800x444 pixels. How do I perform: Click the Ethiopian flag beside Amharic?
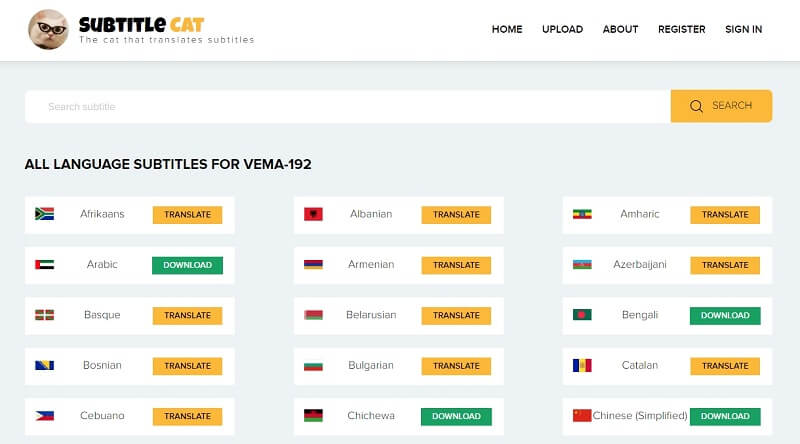582,214
